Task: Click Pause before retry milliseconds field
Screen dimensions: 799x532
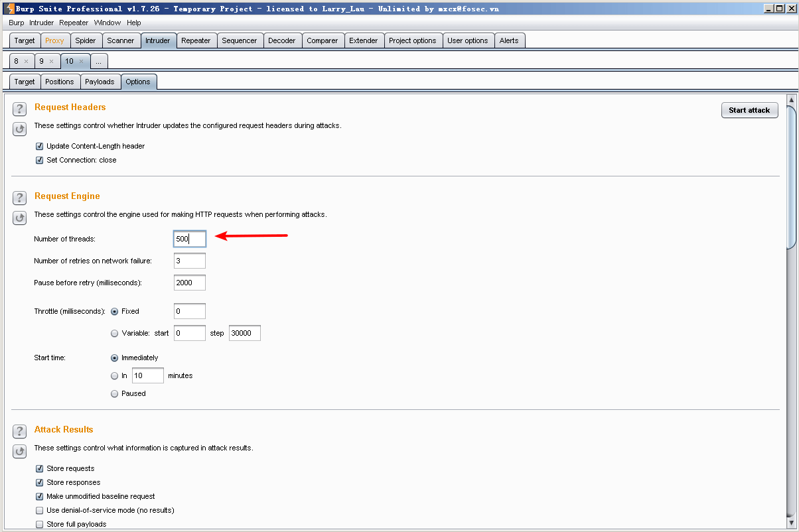Action: pyautogui.click(x=190, y=283)
